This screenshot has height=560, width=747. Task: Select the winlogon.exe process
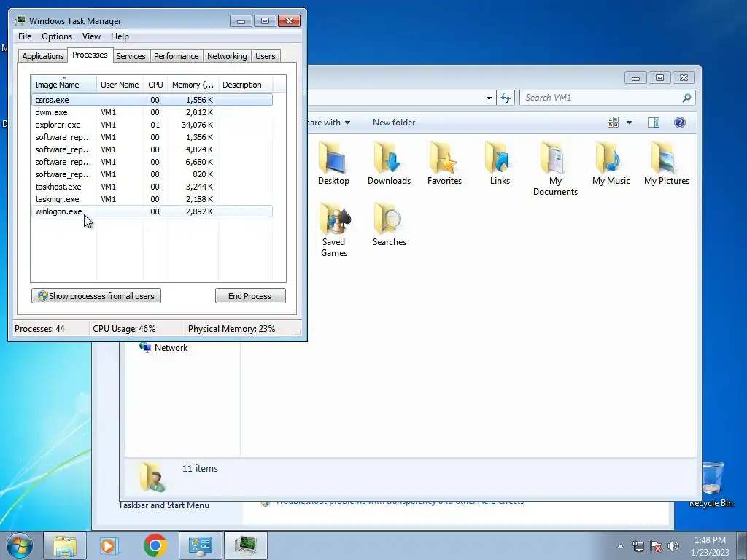pos(152,211)
